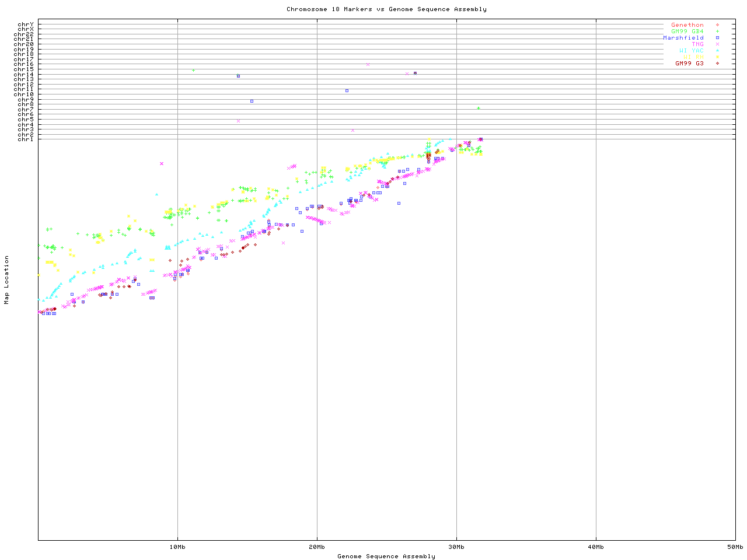Click the green plus symbol for GM99 GB4

click(717, 32)
